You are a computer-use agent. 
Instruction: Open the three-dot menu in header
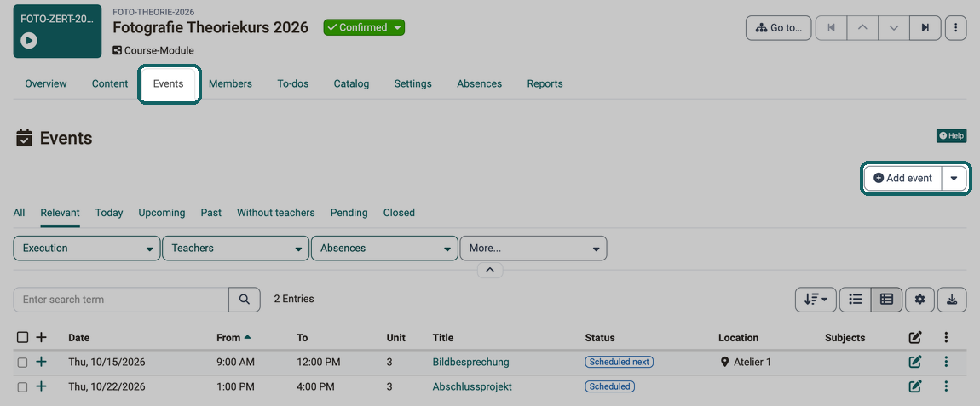[x=955, y=28]
